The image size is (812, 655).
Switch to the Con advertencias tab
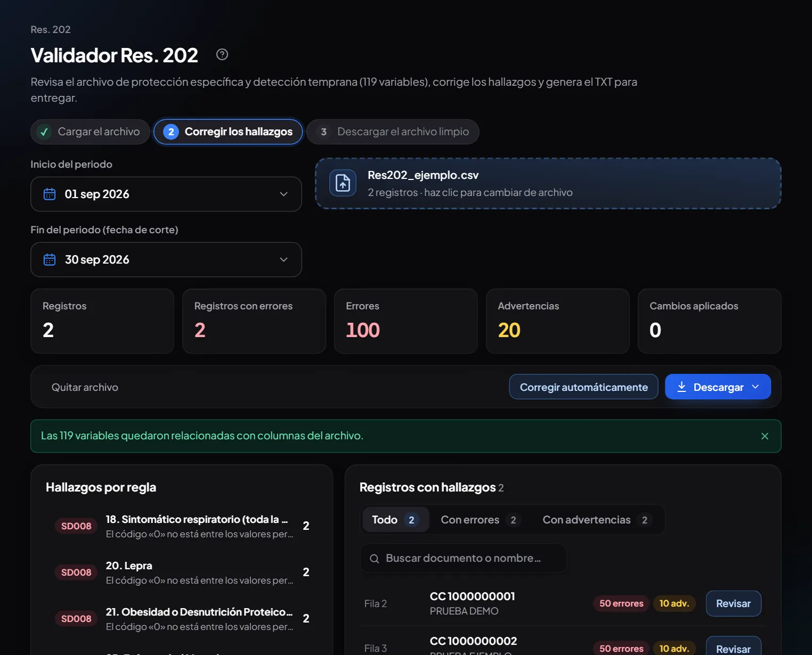click(596, 520)
